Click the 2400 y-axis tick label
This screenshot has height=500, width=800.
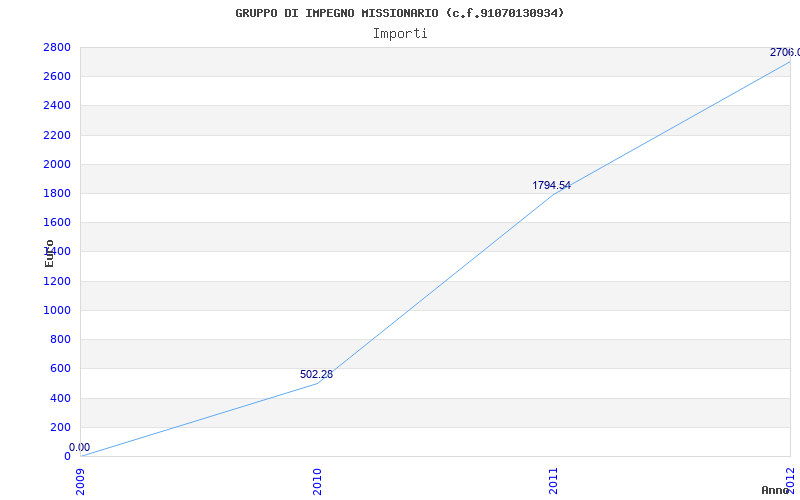point(57,106)
